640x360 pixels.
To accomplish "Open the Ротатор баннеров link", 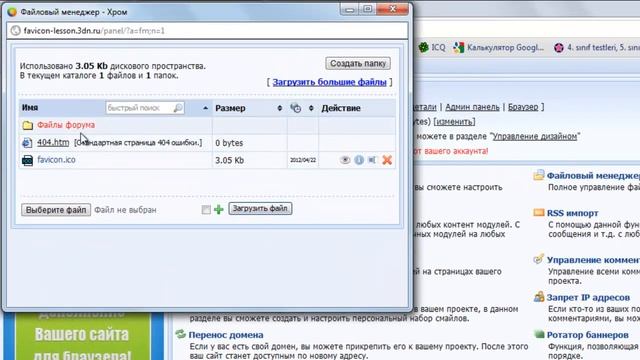I will tap(587, 335).
